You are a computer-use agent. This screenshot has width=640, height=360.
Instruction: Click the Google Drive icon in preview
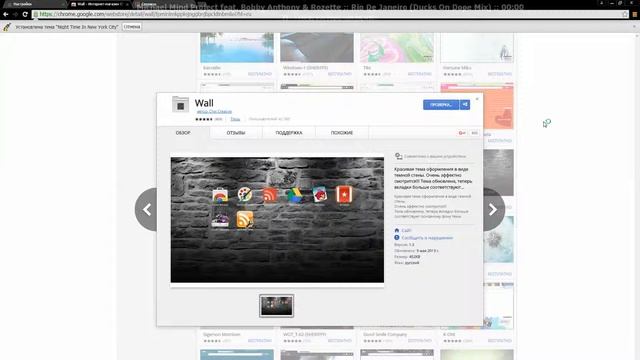click(294, 195)
